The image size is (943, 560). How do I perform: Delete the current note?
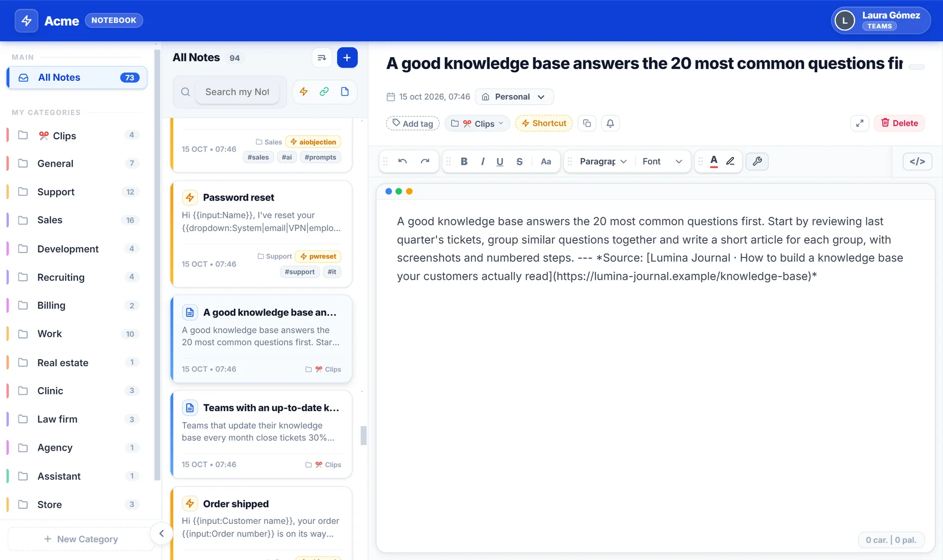click(x=899, y=123)
